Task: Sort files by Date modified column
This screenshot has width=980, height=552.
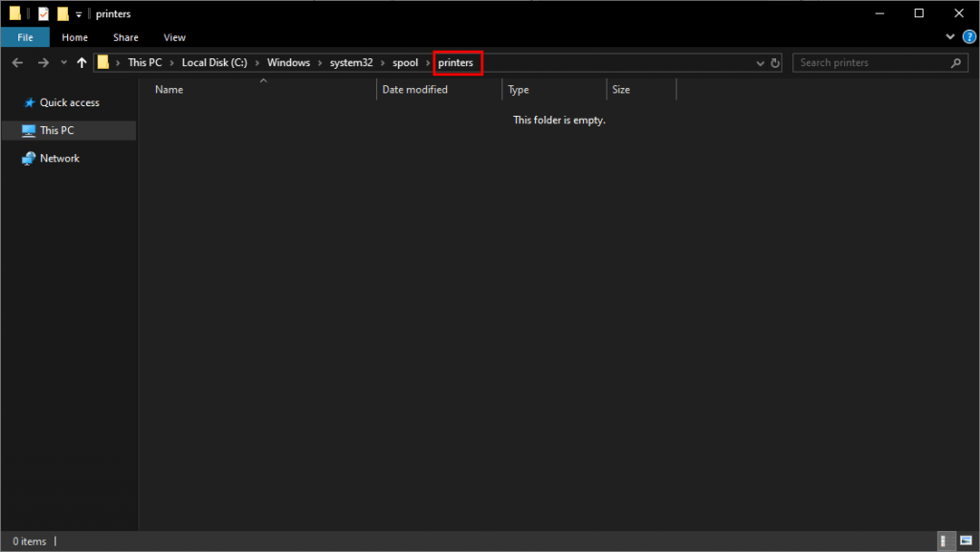Action: pos(415,90)
